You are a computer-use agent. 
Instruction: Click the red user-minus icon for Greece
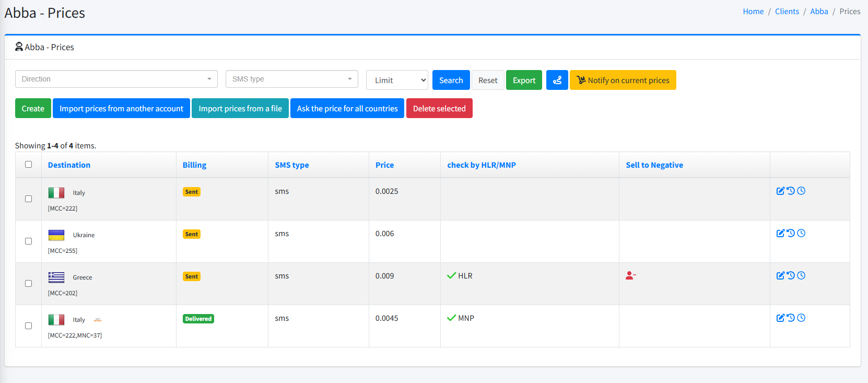(x=630, y=276)
